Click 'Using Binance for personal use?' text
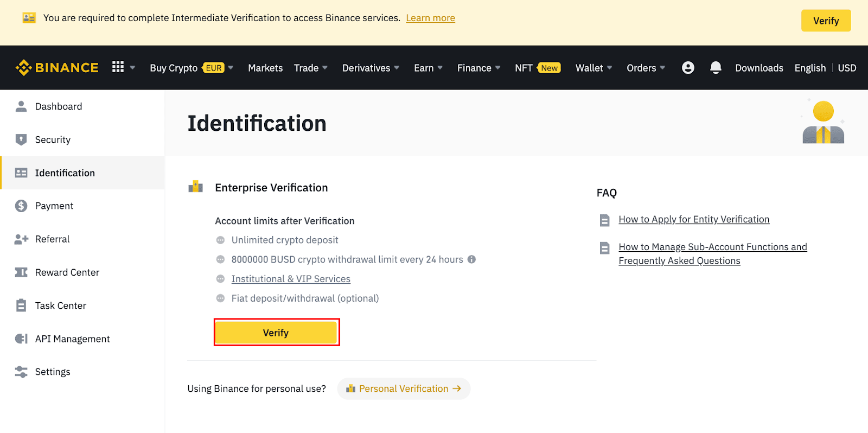 click(257, 389)
